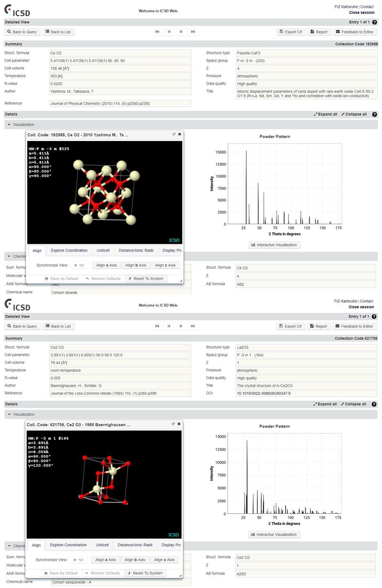Open Distance/Ionic Radii tab in Ce2 O3 viewer
382x588 pixels.
coord(135,545)
